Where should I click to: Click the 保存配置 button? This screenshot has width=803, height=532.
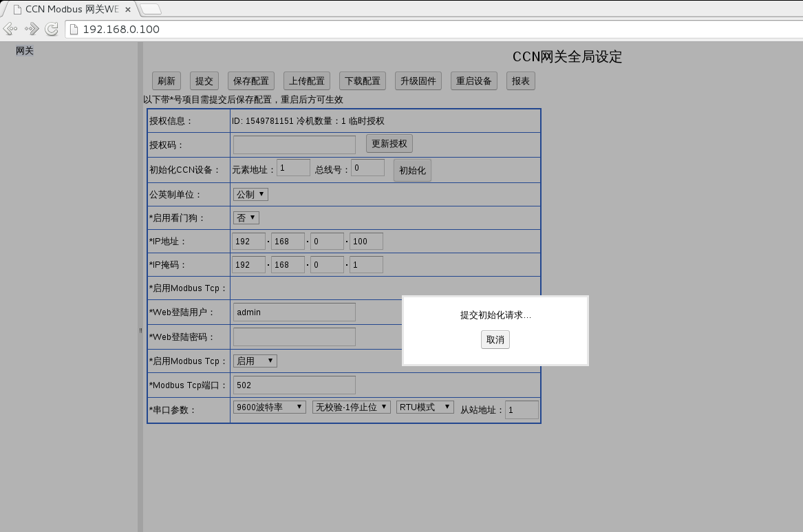[251, 81]
